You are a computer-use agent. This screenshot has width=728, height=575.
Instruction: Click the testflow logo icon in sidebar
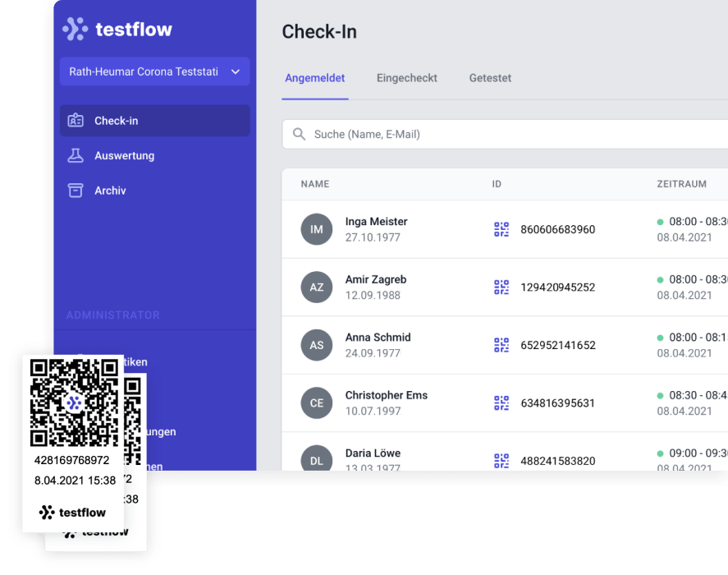pos(75,30)
